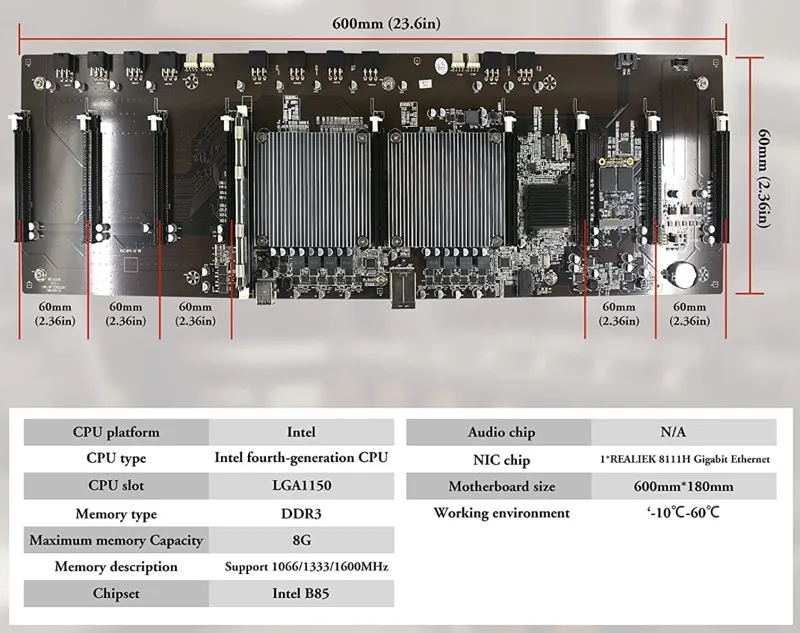Click the DDR3 memory type value
Image resolution: width=800 pixels, height=633 pixels.
tap(301, 513)
